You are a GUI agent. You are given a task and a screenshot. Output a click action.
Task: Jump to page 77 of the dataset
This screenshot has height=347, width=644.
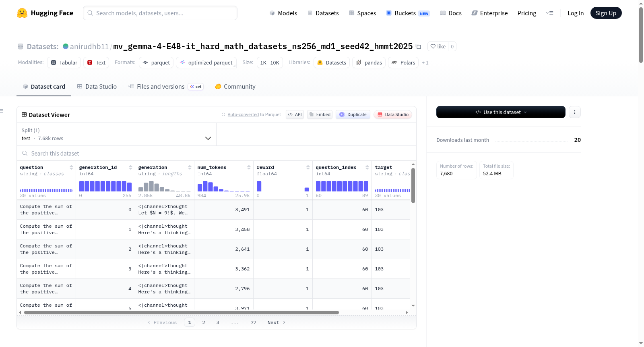tap(253, 322)
